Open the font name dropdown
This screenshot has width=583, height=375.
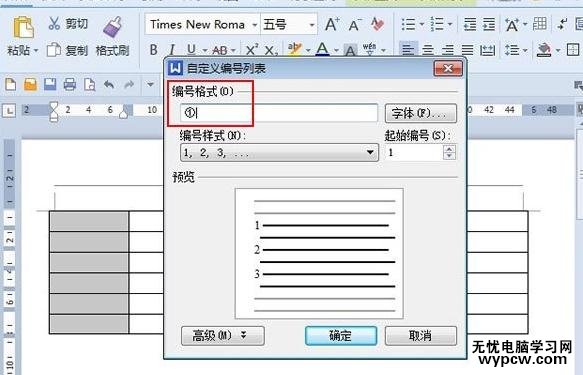pos(255,25)
